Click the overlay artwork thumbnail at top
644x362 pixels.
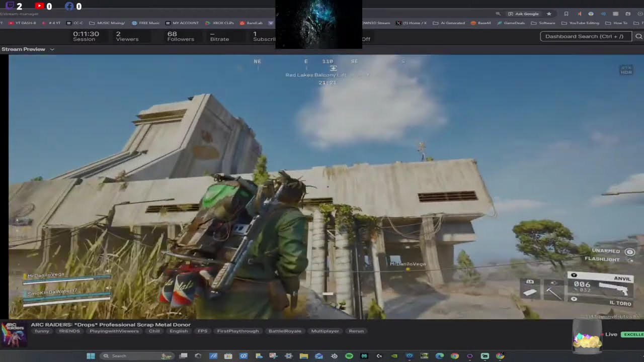click(x=318, y=24)
